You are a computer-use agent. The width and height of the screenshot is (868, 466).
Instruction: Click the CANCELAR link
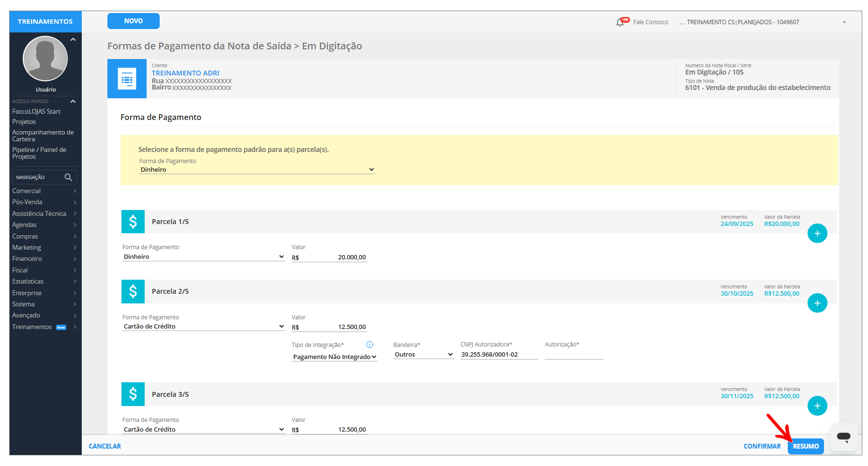tap(105, 447)
